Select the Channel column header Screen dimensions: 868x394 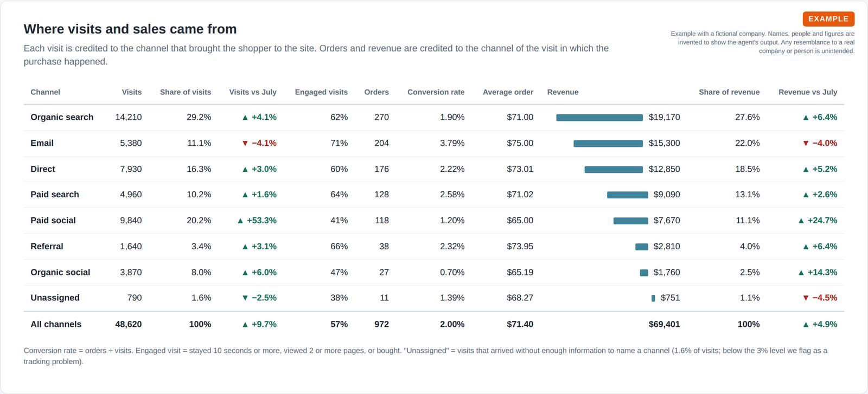click(45, 92)
